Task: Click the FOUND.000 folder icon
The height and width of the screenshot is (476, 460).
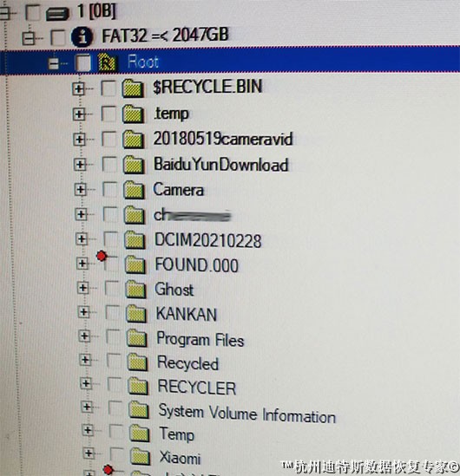Action: pyautogui.click(x=135, y=264)
